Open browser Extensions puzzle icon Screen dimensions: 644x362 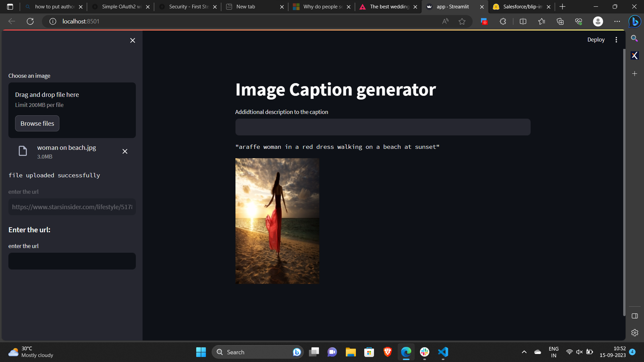pos(503,21)
